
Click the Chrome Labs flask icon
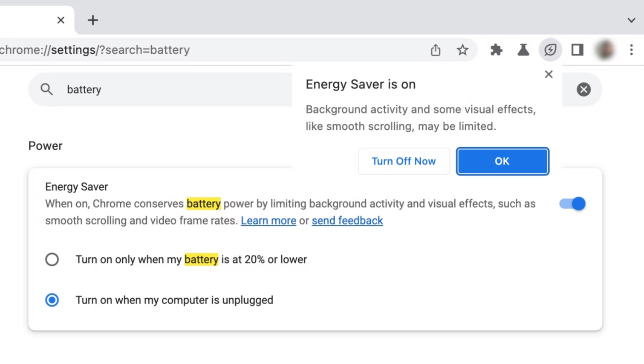click(x=523, y=50)
